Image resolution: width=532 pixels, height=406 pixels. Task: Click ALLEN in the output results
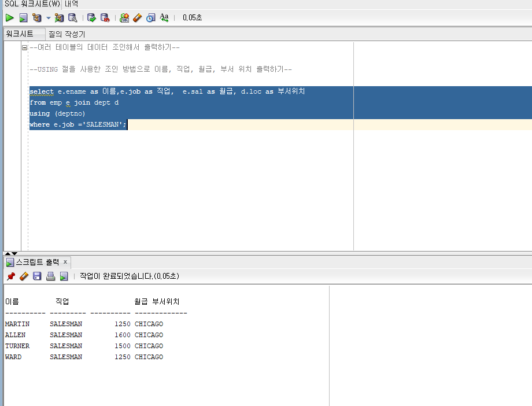15,335
